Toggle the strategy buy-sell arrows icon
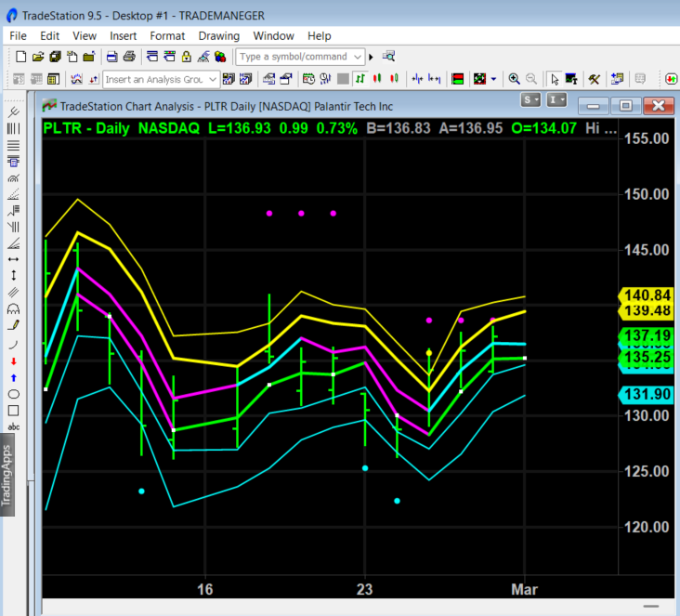 (x=94, y=79)
